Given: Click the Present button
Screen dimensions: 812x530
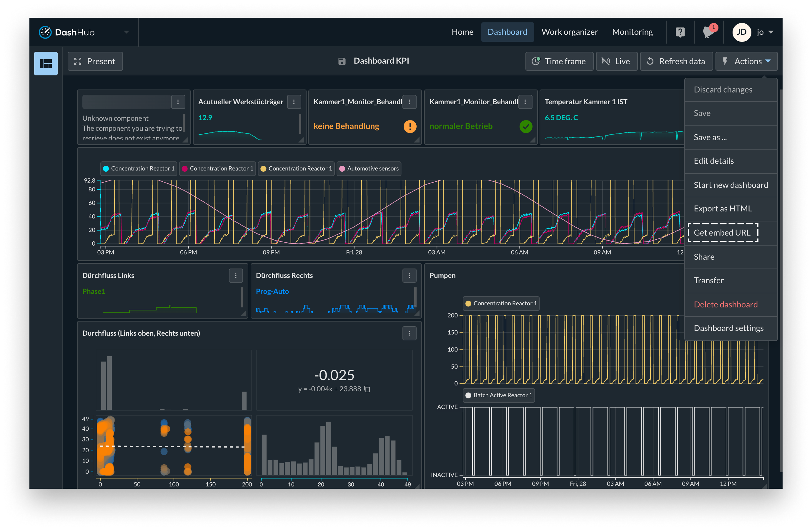Looking at the screenshot, I should pyautogui.click(x=95, y=62).
